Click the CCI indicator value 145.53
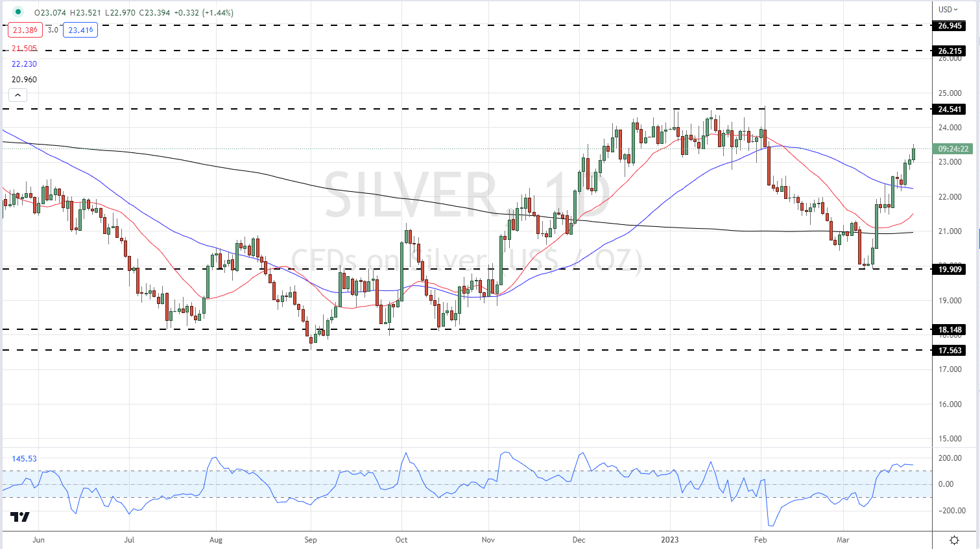The height and width of the screenshot is (549, 980). point(24,459)
